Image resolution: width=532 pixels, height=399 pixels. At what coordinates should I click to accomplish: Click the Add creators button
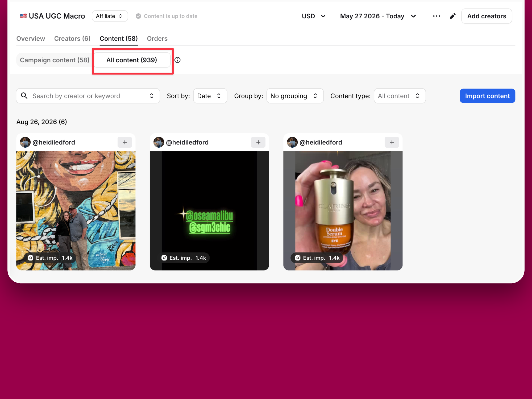[487, 16]
